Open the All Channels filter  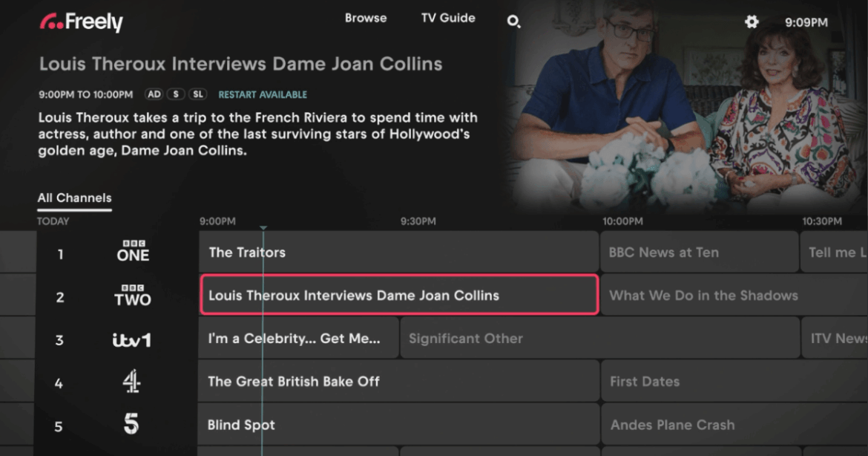(74, 198)
